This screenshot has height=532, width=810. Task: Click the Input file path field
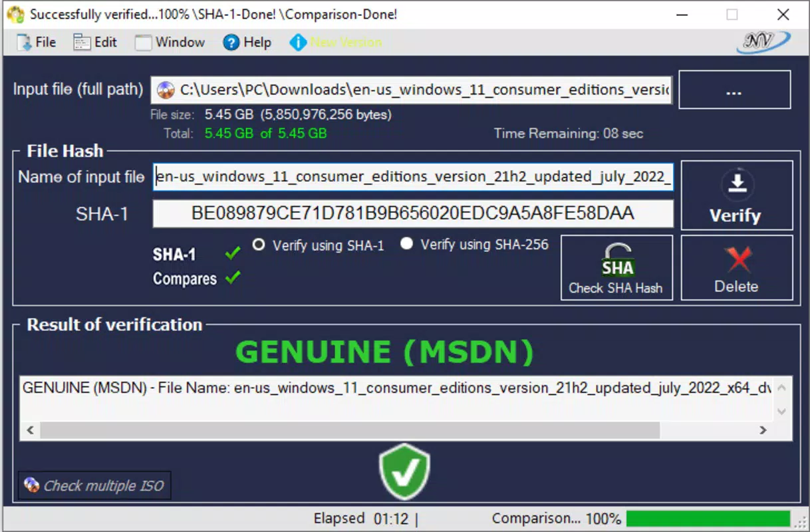coord(412,90)
